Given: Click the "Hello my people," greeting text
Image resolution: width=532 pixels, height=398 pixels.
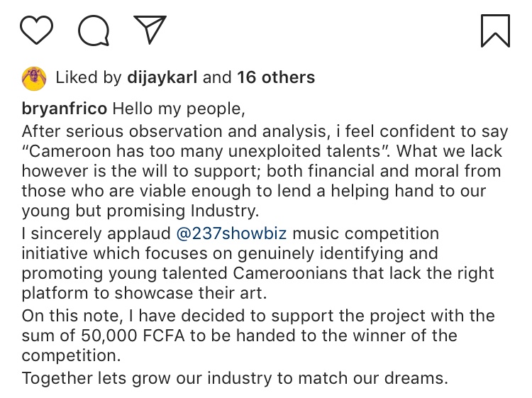Looking at the screenshot, I should coord(177,111).
